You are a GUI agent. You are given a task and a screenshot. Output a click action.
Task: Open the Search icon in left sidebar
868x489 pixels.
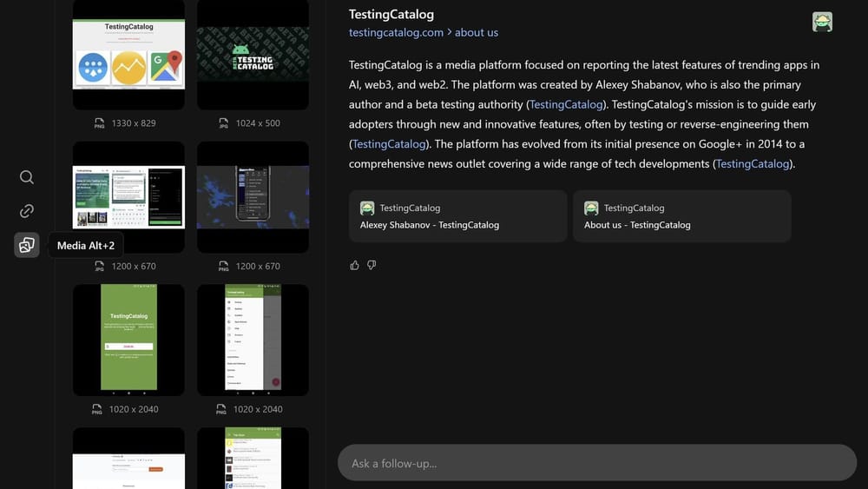pos(27,177)
